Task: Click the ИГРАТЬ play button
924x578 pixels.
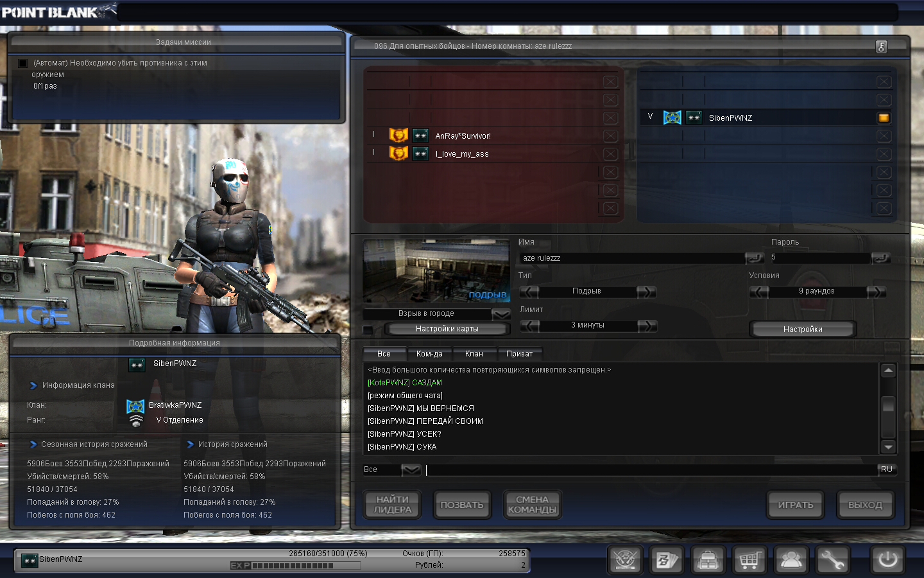Action: [x=796, y=505]
